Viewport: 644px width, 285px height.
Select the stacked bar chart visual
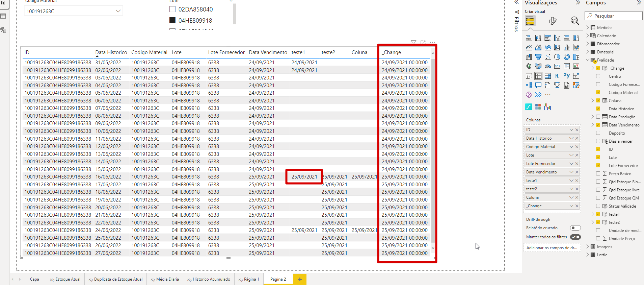coord(529,38)
